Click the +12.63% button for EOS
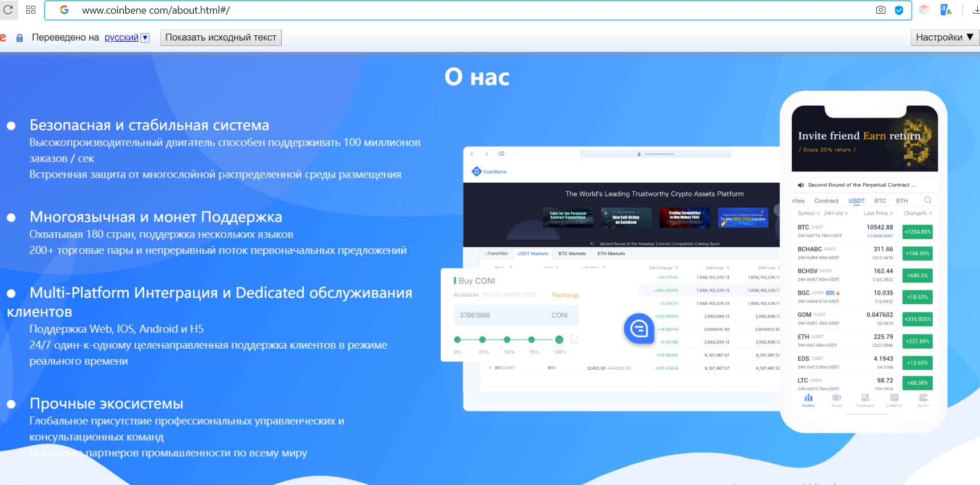The width and height of the screenshot is (980, 485). 917,363
